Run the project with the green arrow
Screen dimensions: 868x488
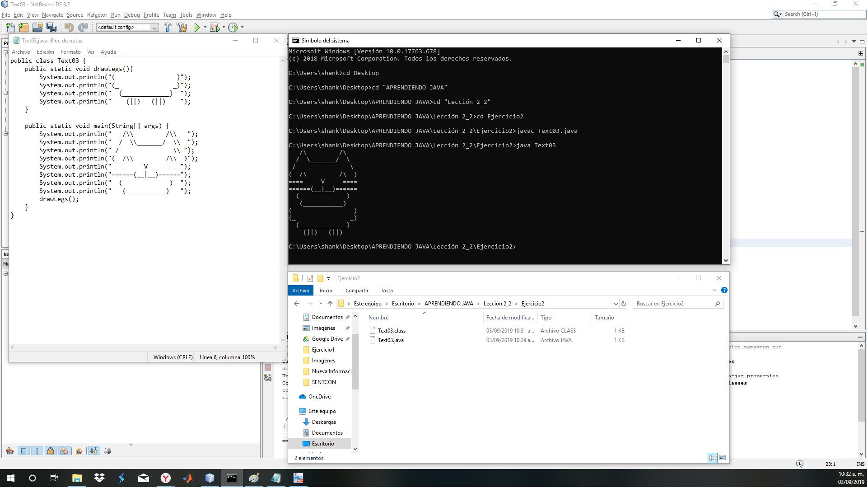(197, 28)
